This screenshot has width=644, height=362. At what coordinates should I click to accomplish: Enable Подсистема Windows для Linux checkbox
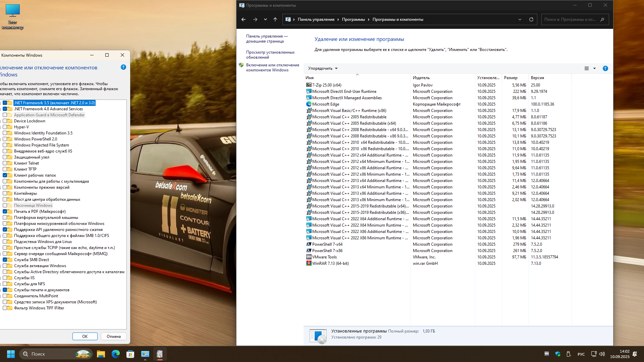pyautogui.click(x=5, y=242)
